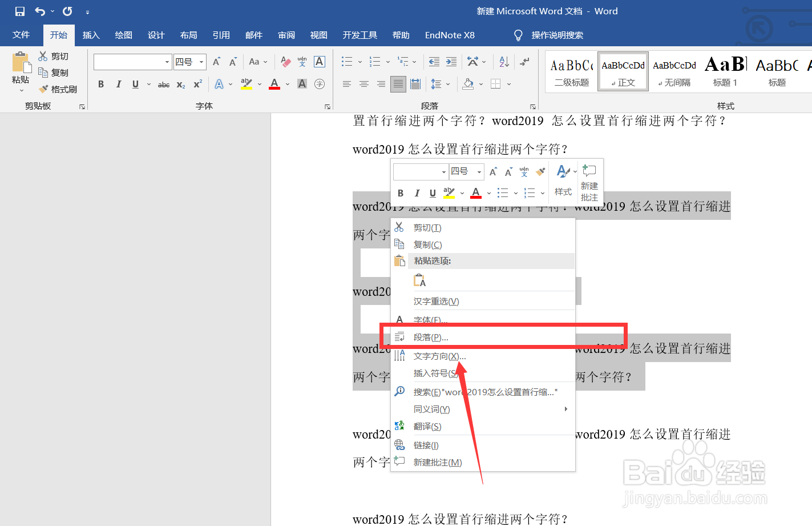Screen dimensions: 812x526
Task: Sort the selected text
Action: pos(504,62)
